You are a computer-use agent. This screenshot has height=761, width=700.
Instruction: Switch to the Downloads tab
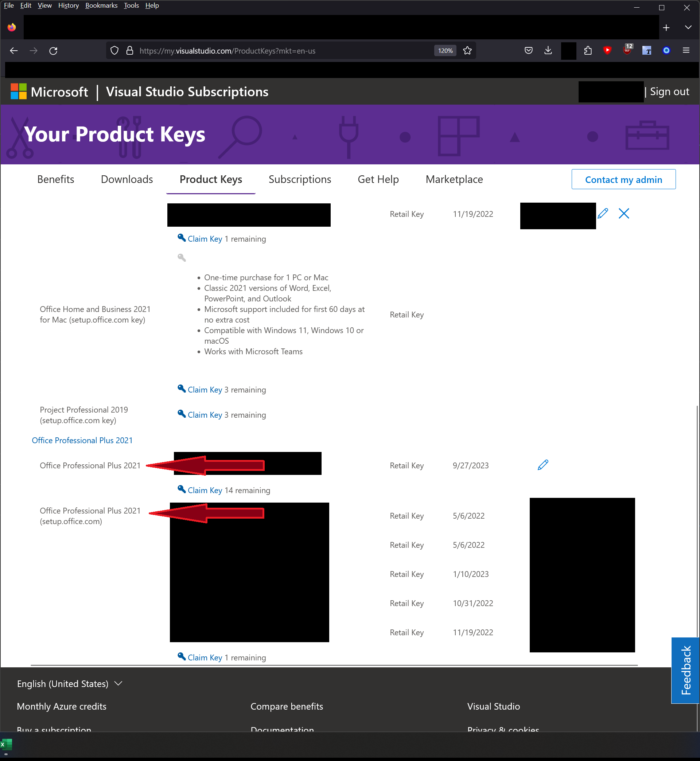[127, 179]
